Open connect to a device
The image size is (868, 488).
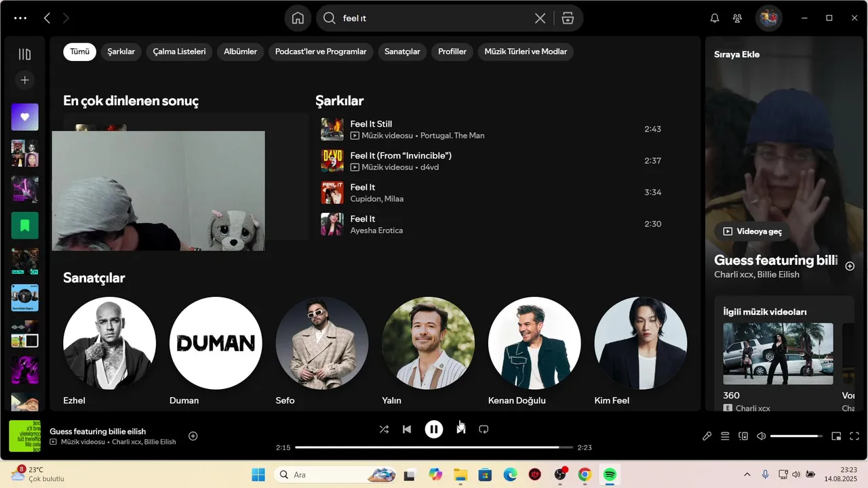tap(743, 436)
